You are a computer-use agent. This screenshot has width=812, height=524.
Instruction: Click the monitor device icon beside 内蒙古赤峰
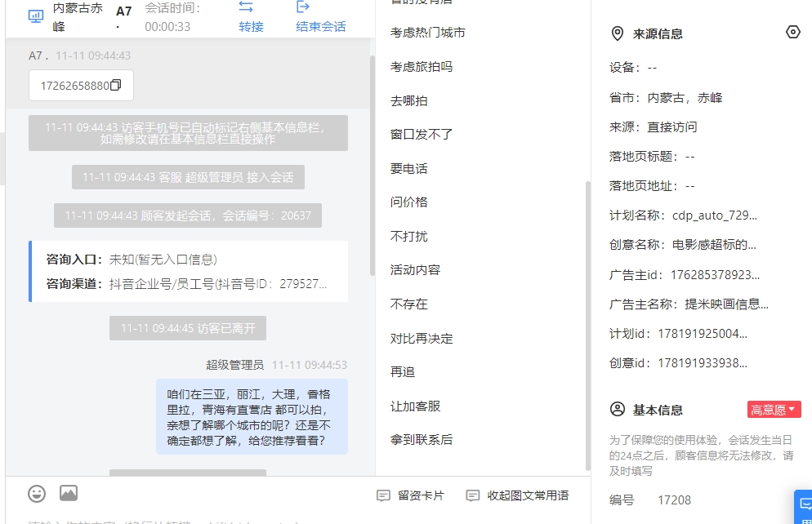click(x=36, y=16)
